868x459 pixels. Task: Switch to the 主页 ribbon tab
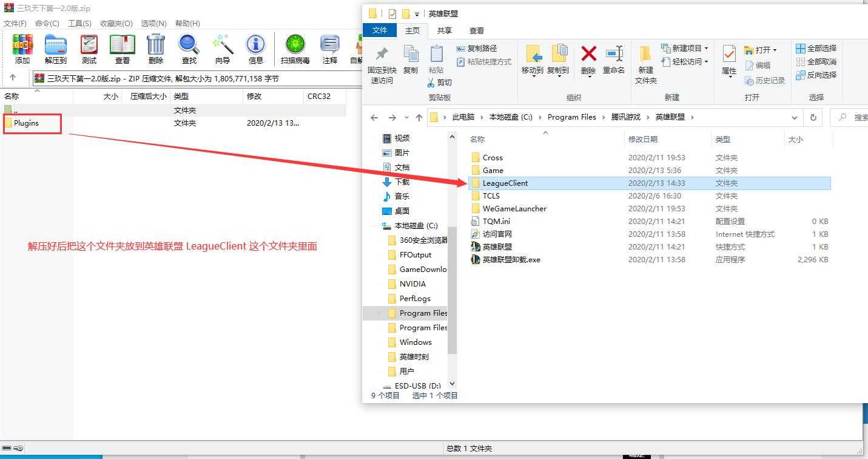click(x=412, y=30)
